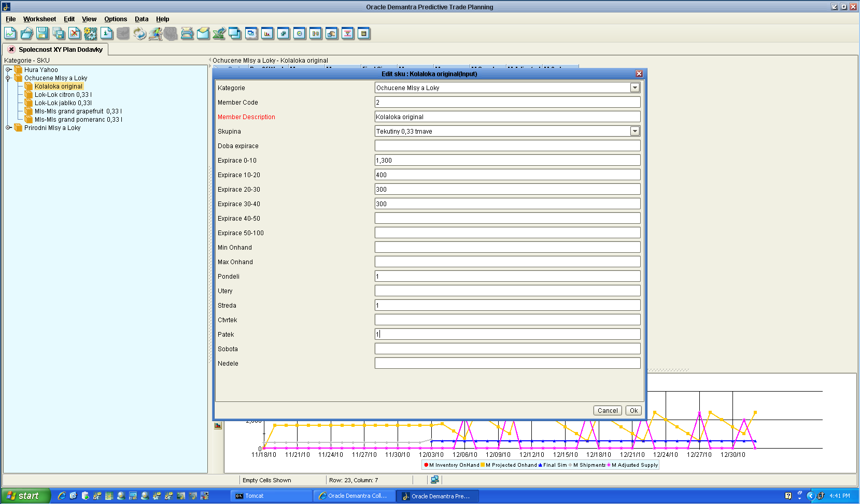
Task: Click the Member Code input field
Action: click(x=507, y=102)
